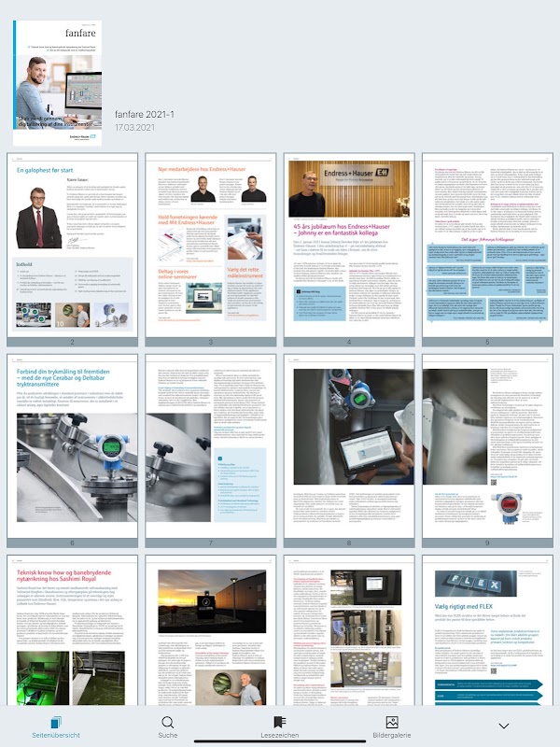Open the Seitenübersicht page overview icon
This screenshot has height=747, width=560.
point(56,723)
